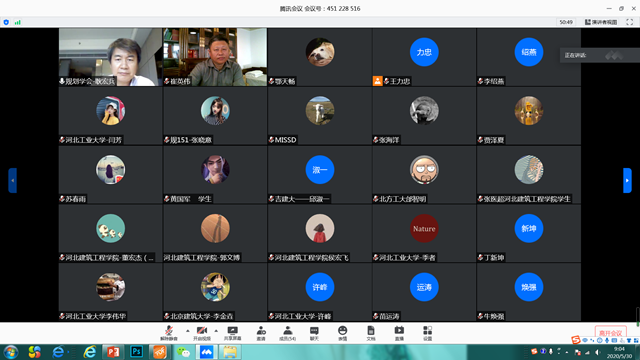Screen dimensions: 640x360
Task: Click the blue shield meeting info icon
Action: click(6, 22)
